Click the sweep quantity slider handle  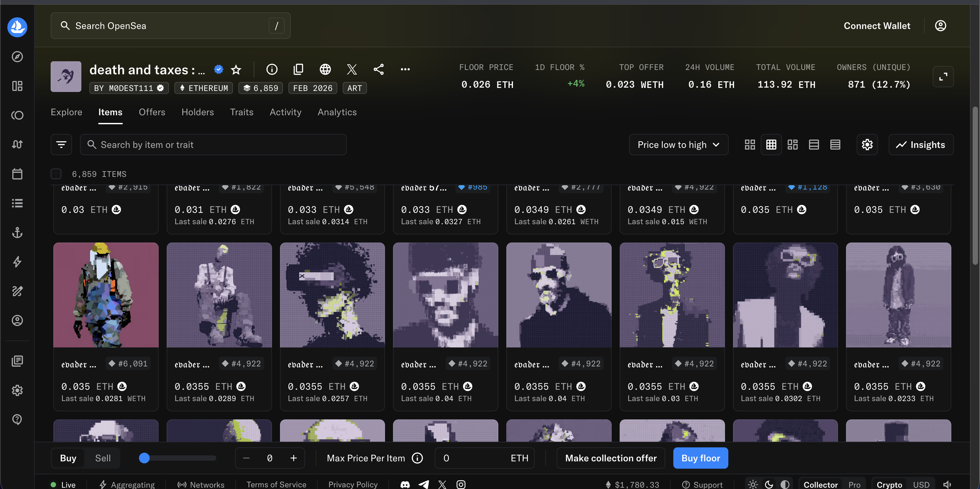point(144,458)
